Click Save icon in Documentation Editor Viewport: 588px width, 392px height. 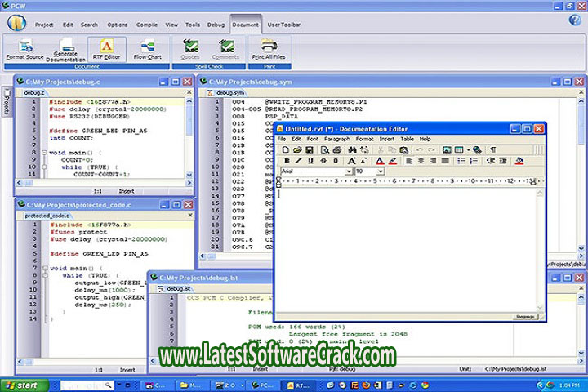coord(308,149)
